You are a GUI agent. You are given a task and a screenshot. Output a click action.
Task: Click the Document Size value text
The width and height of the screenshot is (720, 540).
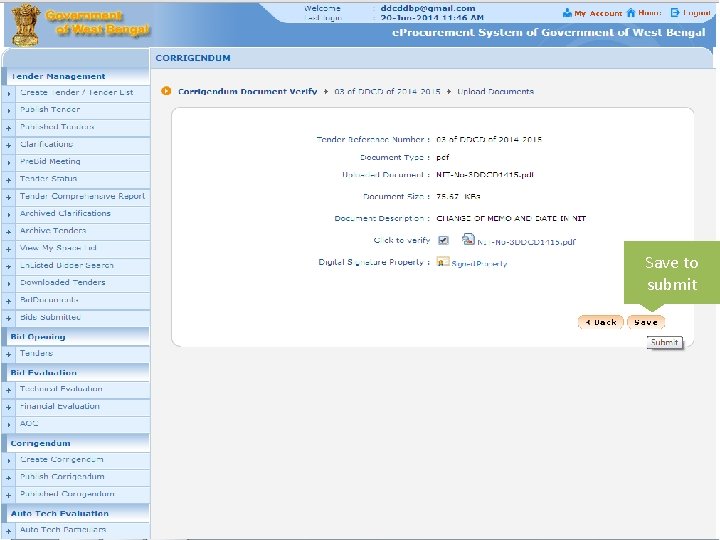(458, 197)
